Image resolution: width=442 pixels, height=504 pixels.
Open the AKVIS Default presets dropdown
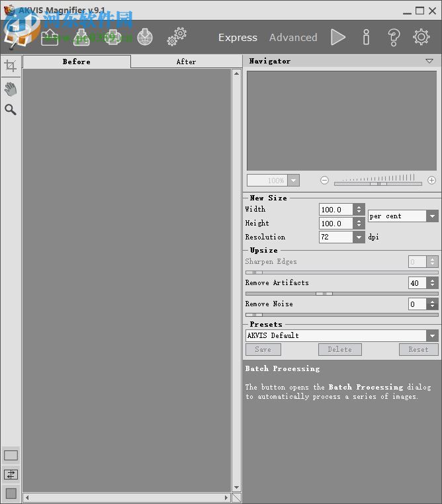[x=432, y=335]
